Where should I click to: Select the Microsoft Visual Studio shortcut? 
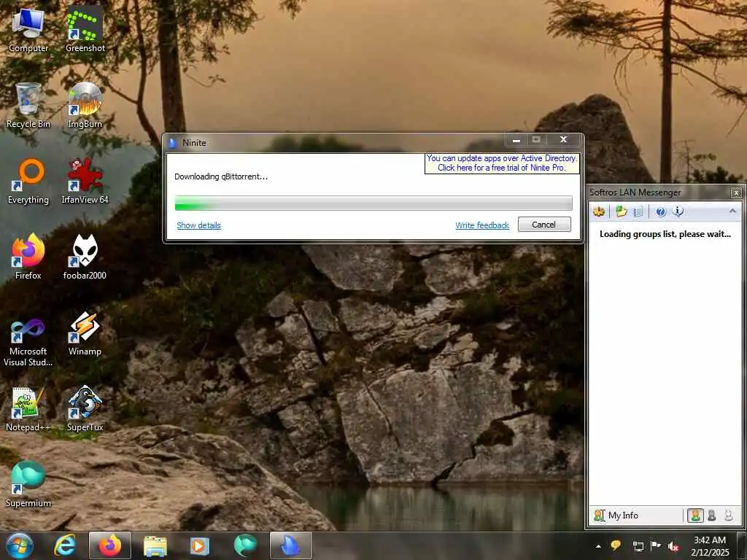point(28,343)
